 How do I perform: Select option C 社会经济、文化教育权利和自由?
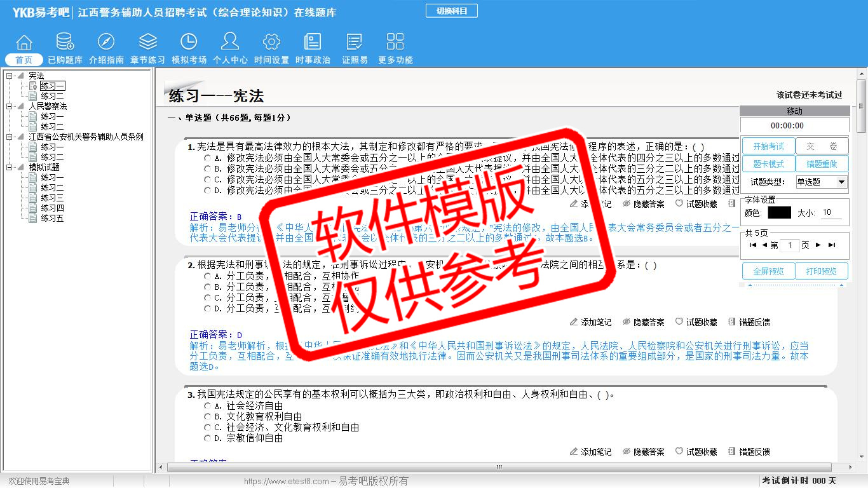(207, 428)
